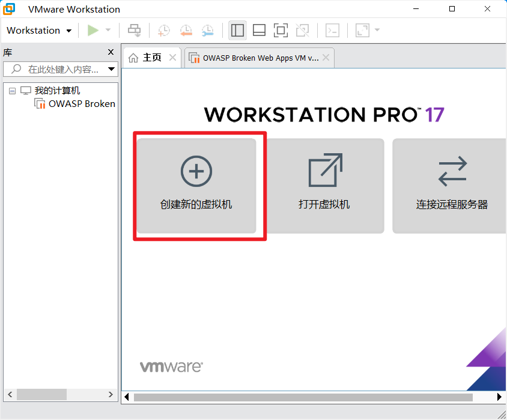Click main pane scrollbar left arrow
This screenshot has height=420, width=507.
[x=127, y=397]
